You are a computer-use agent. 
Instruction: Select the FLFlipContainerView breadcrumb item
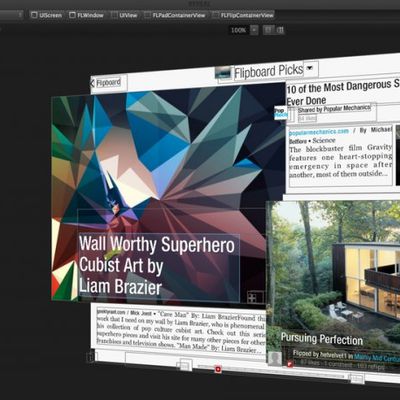pos(243,15)
